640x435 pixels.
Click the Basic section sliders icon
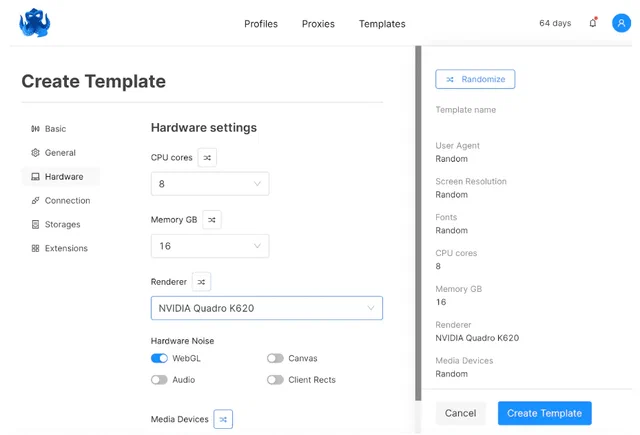click(x=36, y=129)
